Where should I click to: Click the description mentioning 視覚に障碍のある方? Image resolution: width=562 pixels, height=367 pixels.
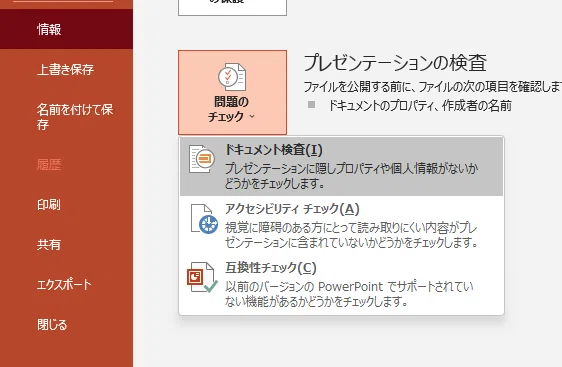tap(351, 235)
